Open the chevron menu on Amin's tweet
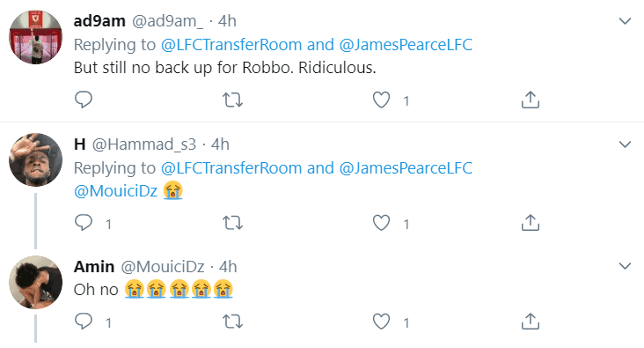Viewport: 644px width, 348px height. pos(625,266)
